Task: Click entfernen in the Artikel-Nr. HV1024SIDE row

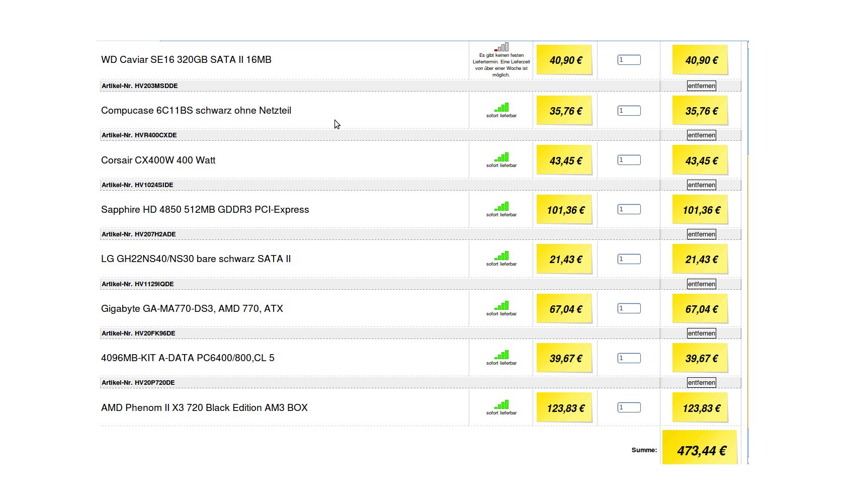Action: point(702,185)
